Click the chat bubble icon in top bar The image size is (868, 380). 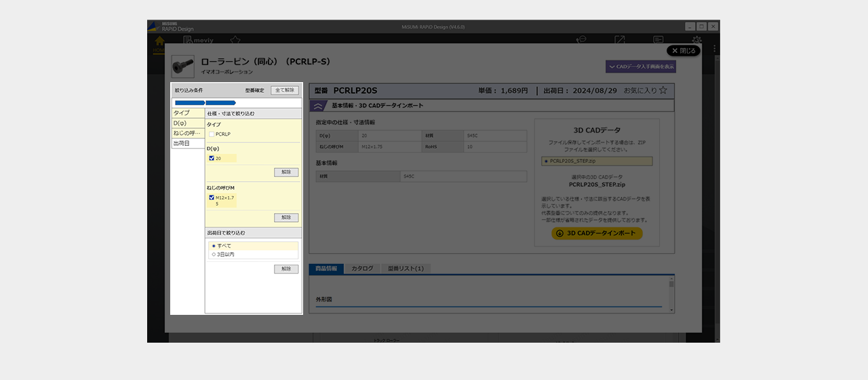coord(581,41)
